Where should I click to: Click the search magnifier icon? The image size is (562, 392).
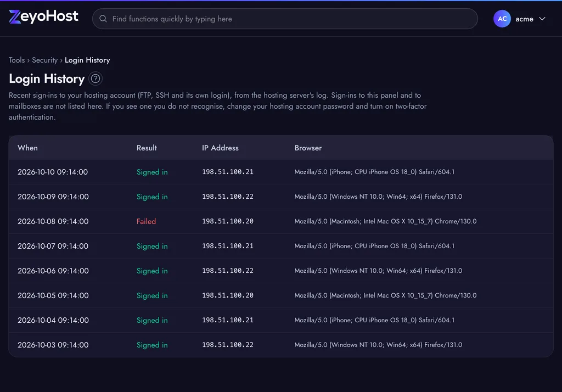pyautogui.click(x=103, y=19)
